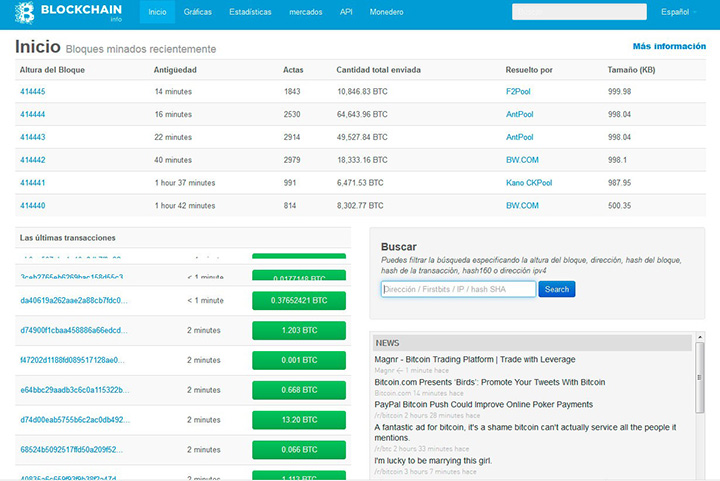Expand the Español language dropdown

[678, 12]
